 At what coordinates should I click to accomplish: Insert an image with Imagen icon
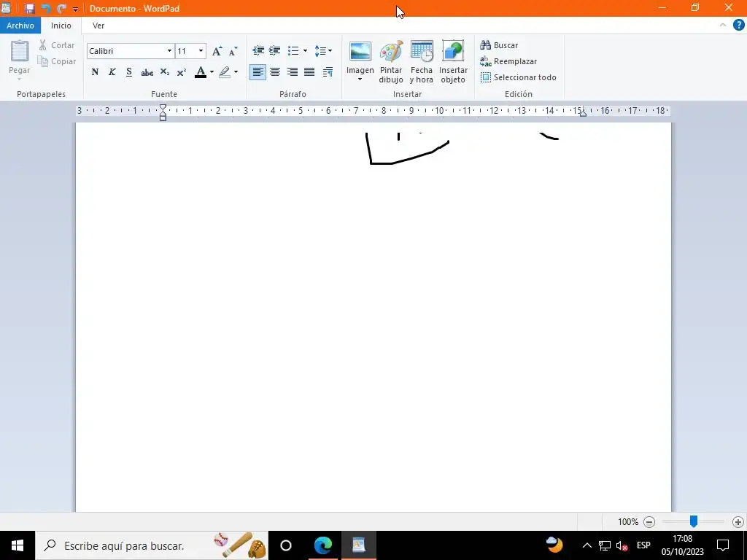click(x=360, y=52)
